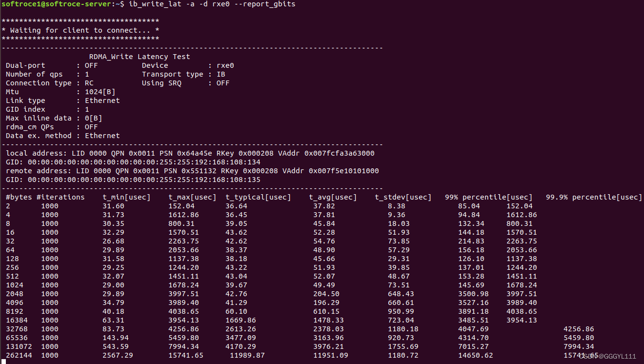The height and width of the screenshot is (364, 644).
Task: Select t_avg value 204.50 in 2048-byte row
Action: tap(326, 294)
